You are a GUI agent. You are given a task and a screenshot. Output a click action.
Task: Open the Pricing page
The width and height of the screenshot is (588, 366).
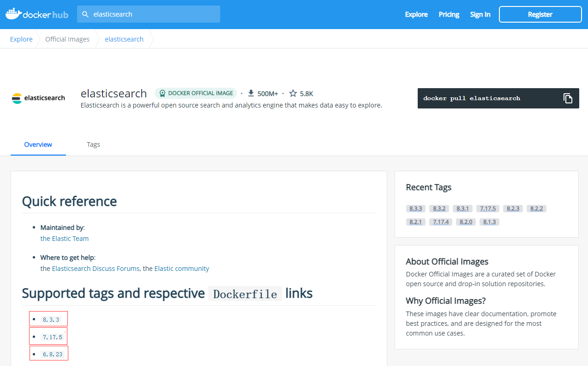(x=449, y=14)
